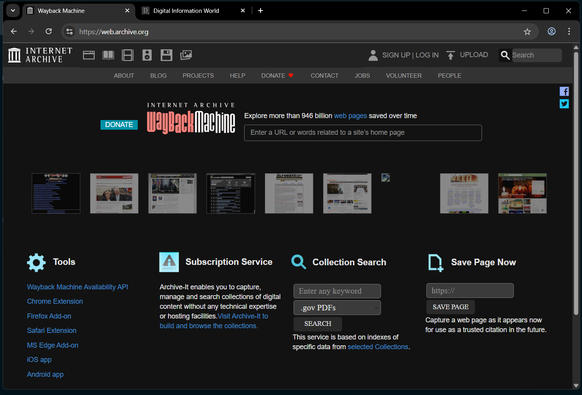Open iOS app link
This screenshot has height=395, width=582.
point(39,360)
